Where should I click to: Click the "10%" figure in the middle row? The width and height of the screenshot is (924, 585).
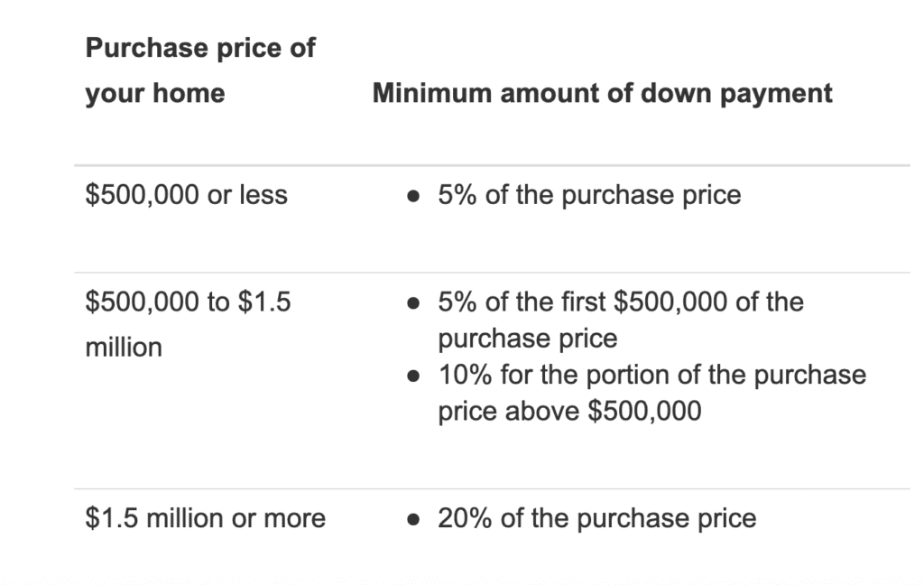click(x=461, y=375)
